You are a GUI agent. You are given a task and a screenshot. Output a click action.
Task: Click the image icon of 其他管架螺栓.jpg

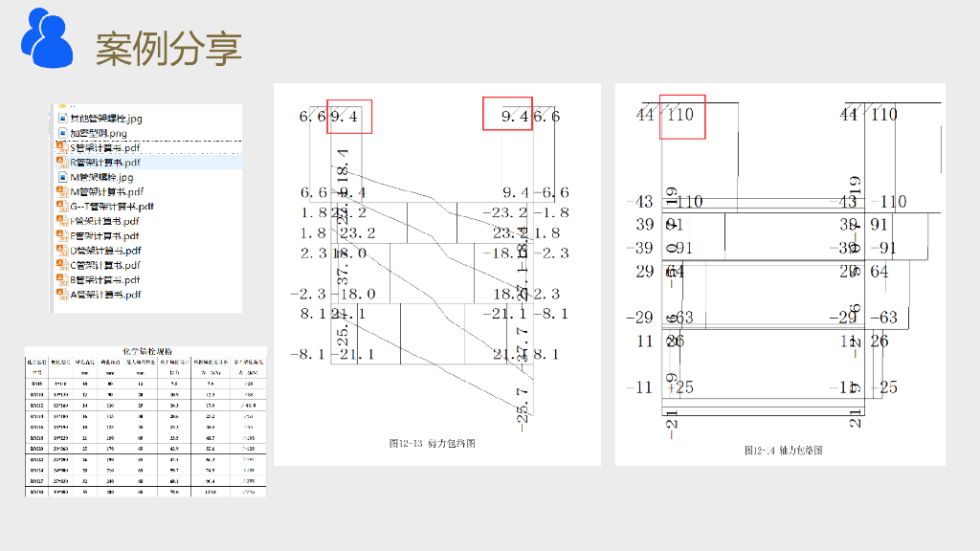click(62, 118)
